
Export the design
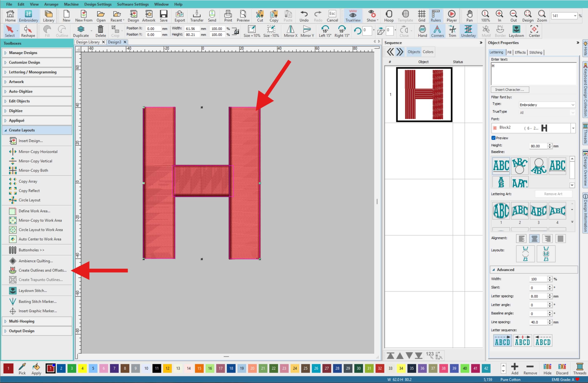pos(180,16)
